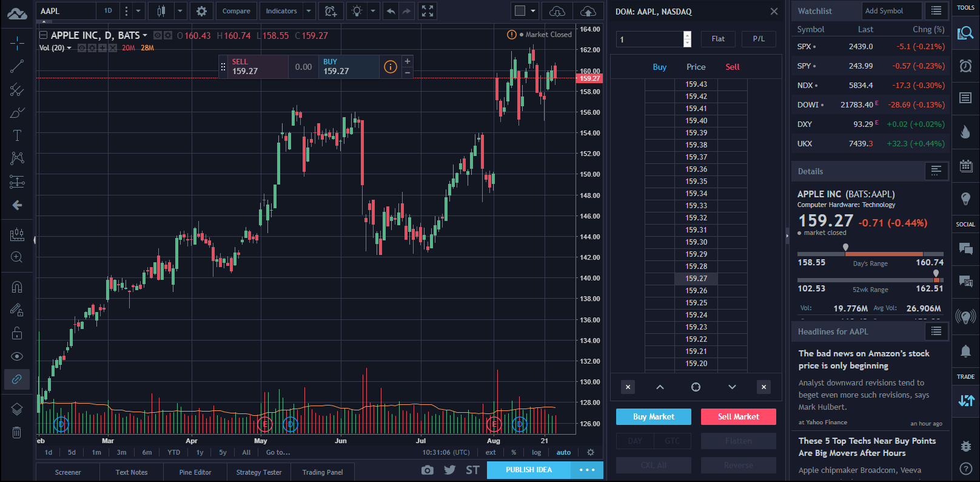Toggle the percent scale option
The width and height of the screenshot is (980, 482).
[514, 452]
